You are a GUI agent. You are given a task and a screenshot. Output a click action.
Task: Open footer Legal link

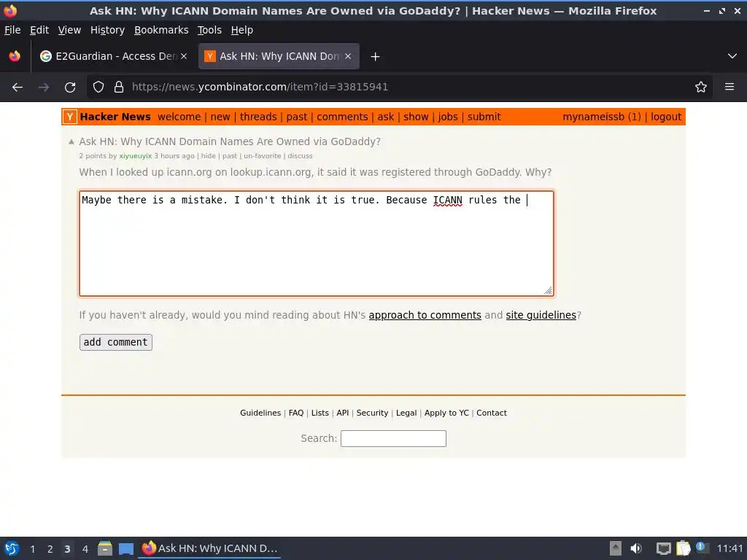pos(406,413)
